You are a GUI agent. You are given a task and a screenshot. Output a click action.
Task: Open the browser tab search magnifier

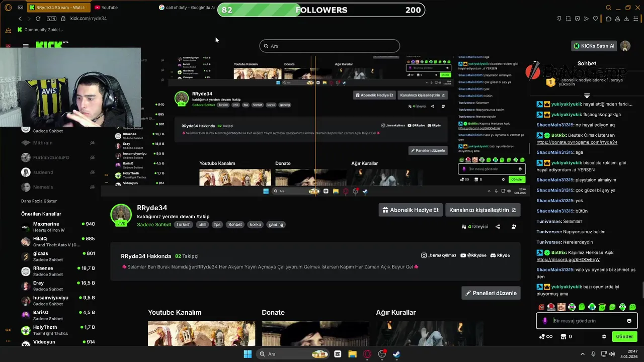tap(608, 8)
